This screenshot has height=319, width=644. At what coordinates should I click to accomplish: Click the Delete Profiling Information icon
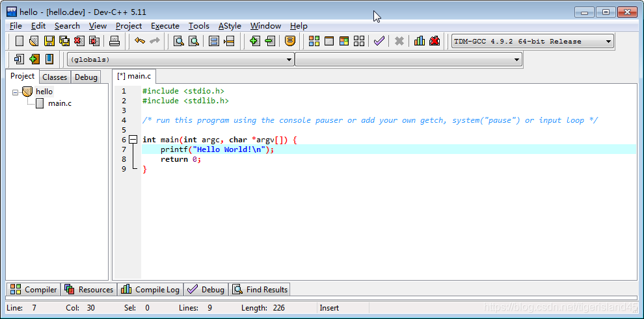pyautogui.click(x=435, y=41)
